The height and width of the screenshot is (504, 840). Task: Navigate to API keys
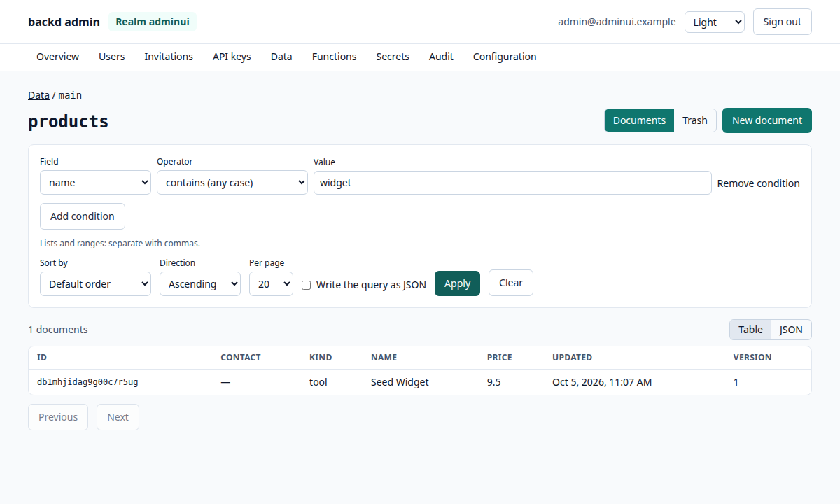click(x=232, y=57)
